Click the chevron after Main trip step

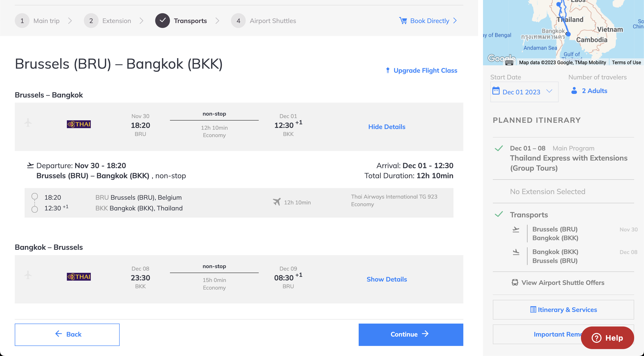click(70, 21)
